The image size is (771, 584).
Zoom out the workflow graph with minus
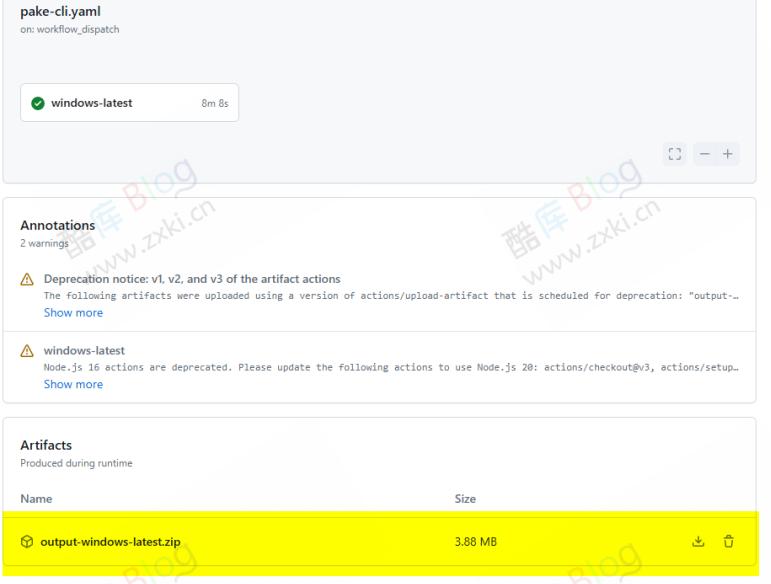coord(705,154)
